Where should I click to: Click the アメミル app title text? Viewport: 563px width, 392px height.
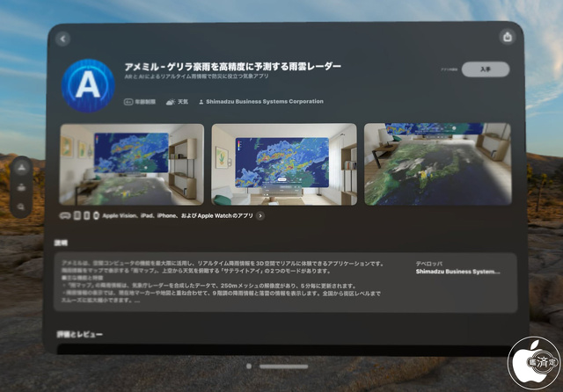tap(232, 66)
